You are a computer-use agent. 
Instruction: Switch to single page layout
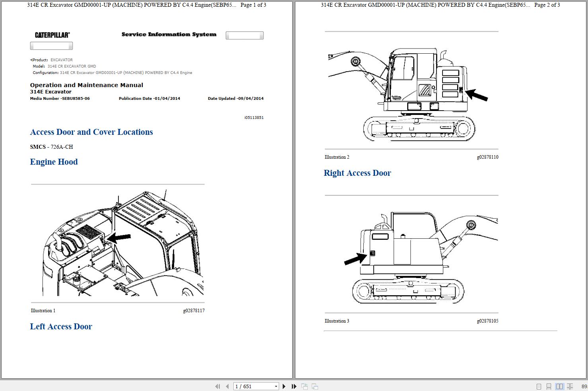(x=539, y=386)
